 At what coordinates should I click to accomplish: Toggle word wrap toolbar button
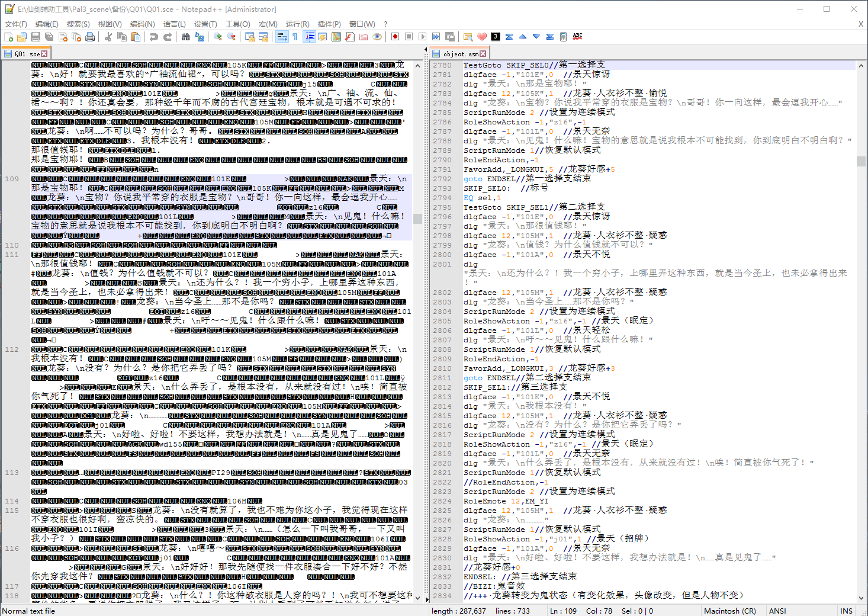(x=282, y=37)
